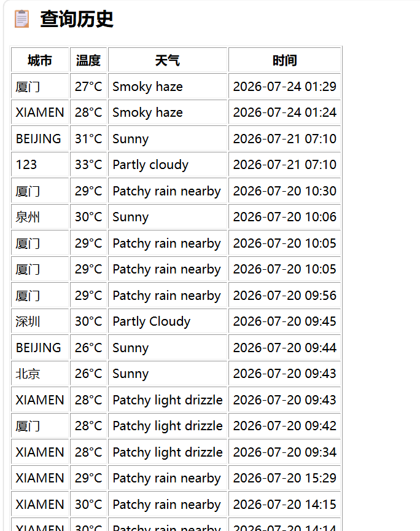Click the 33°C temperature cell
Viewport: 420px width, 531px height.
tap(88, 165)
